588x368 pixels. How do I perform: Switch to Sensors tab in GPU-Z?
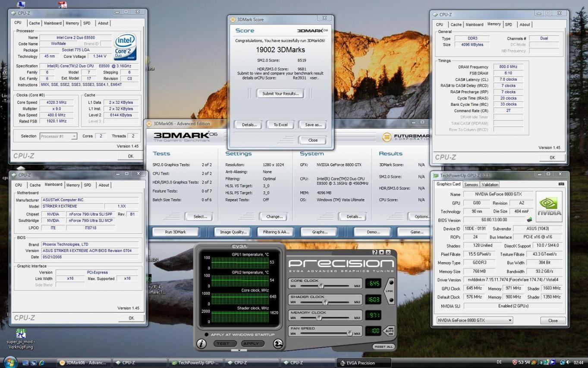(x=471, y=184)
